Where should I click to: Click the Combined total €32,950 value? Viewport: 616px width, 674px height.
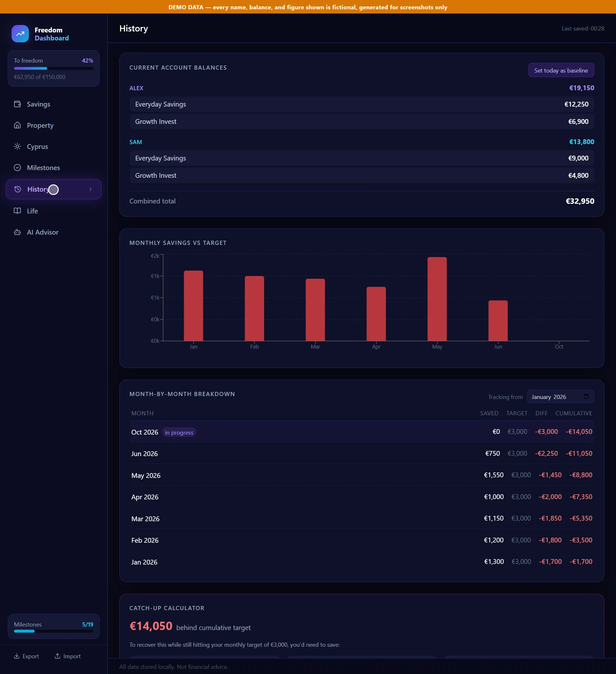tap(579, 201)
